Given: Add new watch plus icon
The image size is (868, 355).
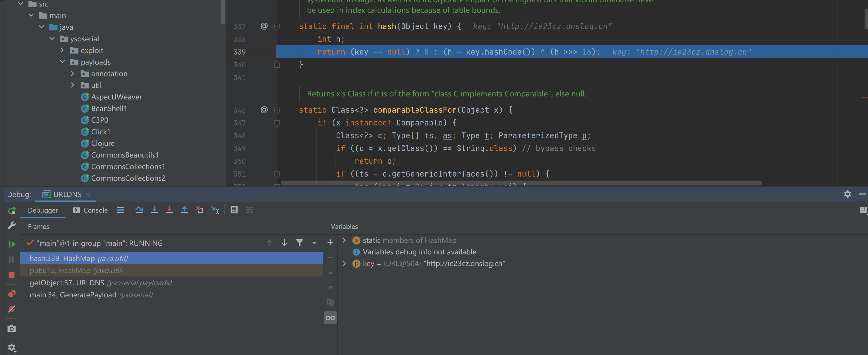Looking at the screenshot, I should pyautogui.click(x=331, y=242).
